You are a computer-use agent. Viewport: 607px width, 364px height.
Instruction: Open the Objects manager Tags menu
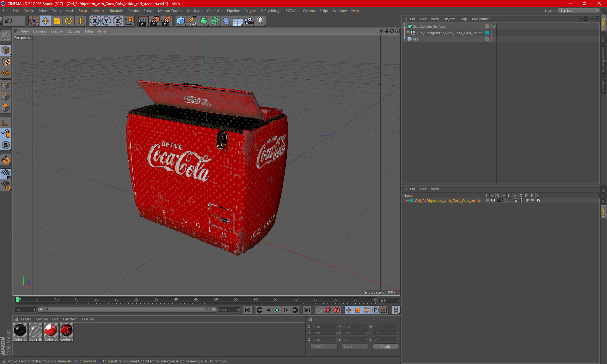pos(463,19)
